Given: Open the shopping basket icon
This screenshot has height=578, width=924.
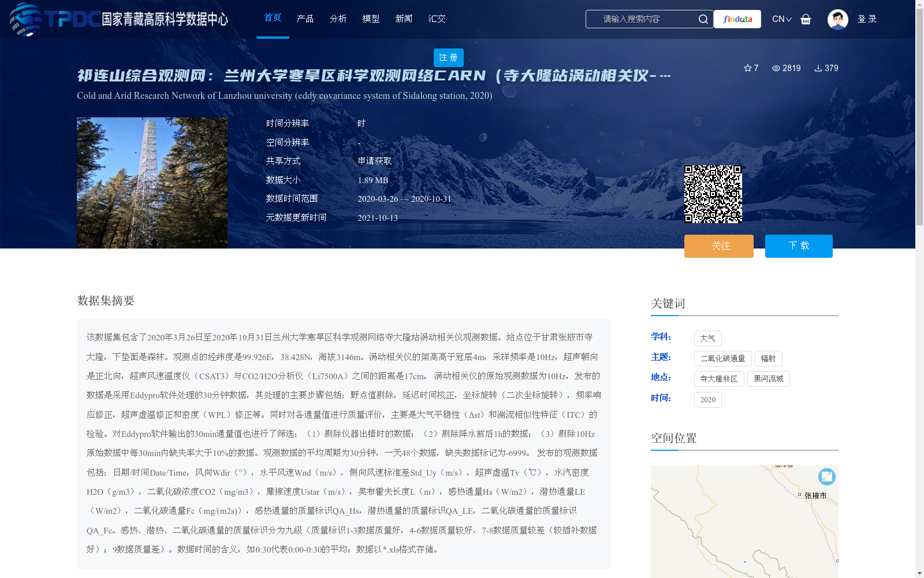Looking at the screenshot, I should 806,19.
